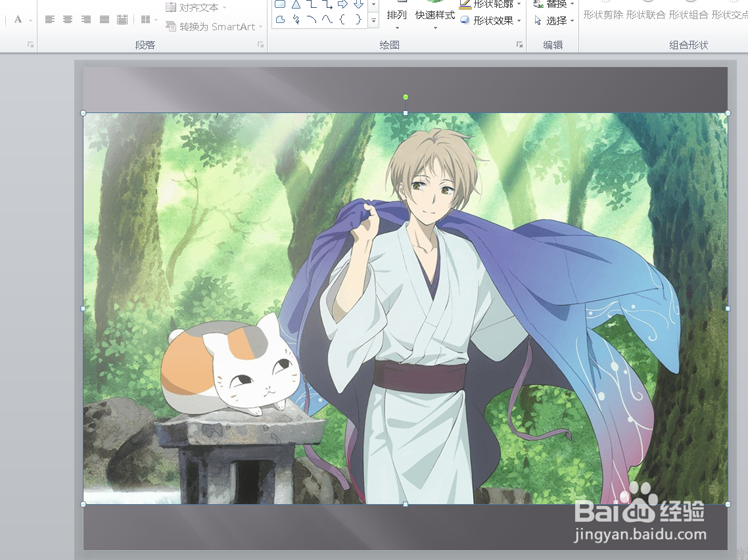Align text right
This screenshot has height=560, width=748.
pos(86,20)
